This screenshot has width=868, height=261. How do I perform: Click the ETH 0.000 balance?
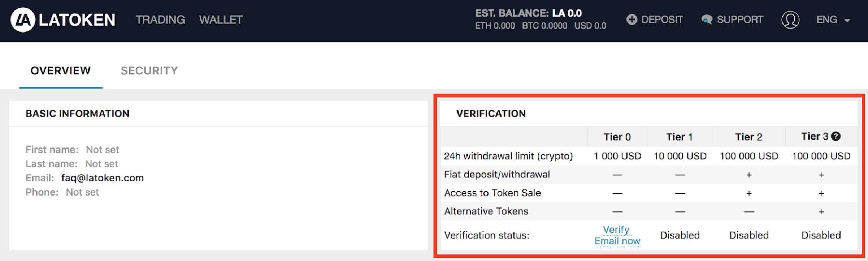pos(495,26)
